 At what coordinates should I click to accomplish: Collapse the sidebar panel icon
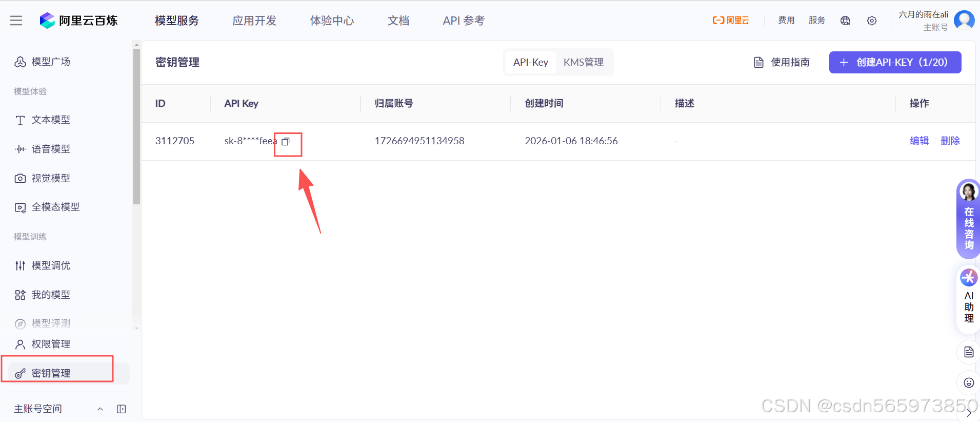click(x=122, y=409)
